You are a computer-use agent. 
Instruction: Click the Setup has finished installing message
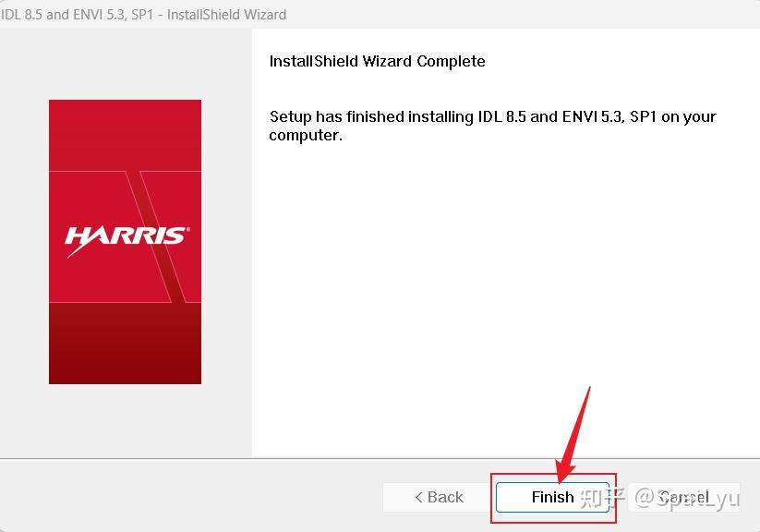click(x=492, y=126)
